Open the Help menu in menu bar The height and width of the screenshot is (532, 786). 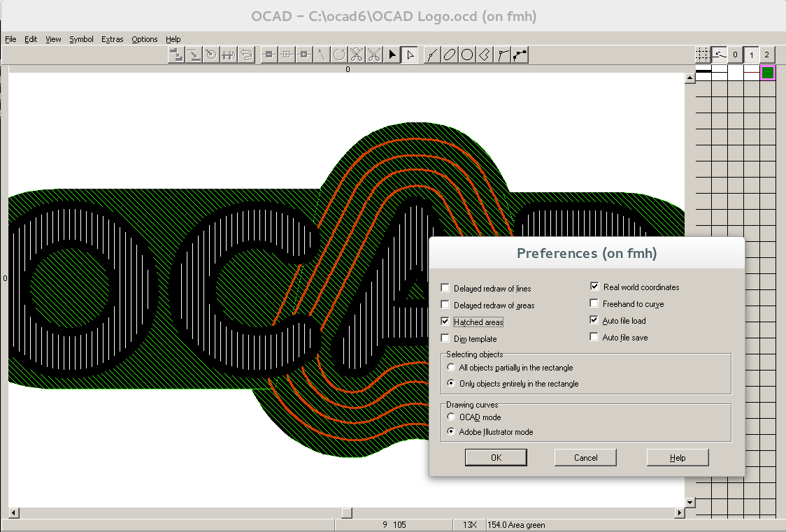173,39
